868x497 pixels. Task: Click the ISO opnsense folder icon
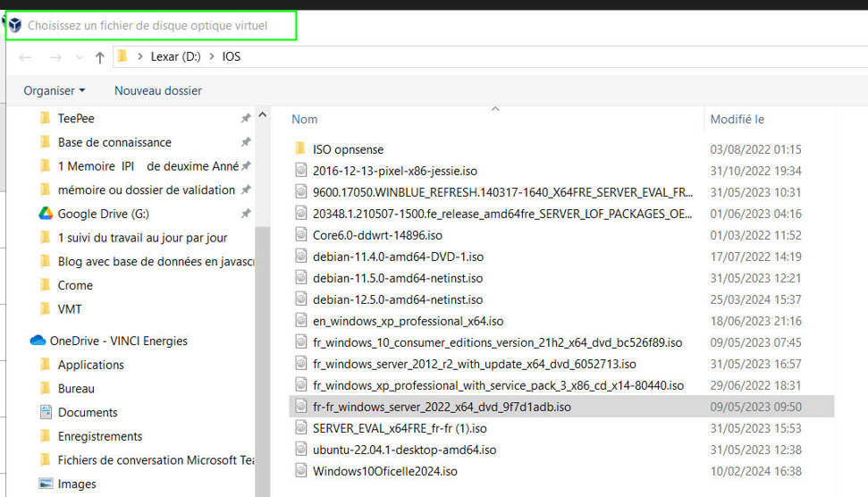coord(300,149)
